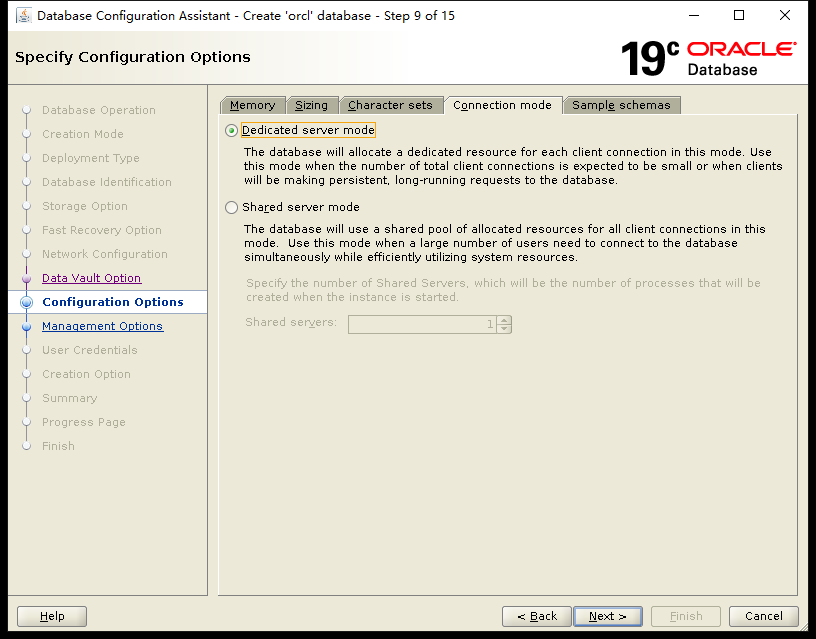The image size is (816, 639).
Task: Click the Shared servers number field
Action: click(x=422, y=324)
